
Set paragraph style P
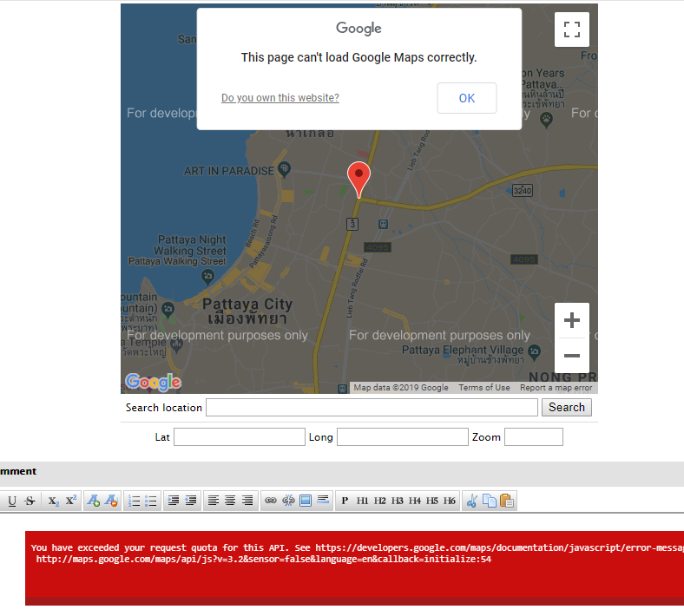pos(345,501)
